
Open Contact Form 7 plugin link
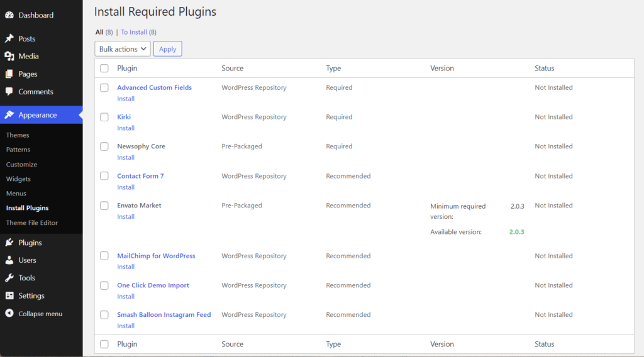pos(140,176)
